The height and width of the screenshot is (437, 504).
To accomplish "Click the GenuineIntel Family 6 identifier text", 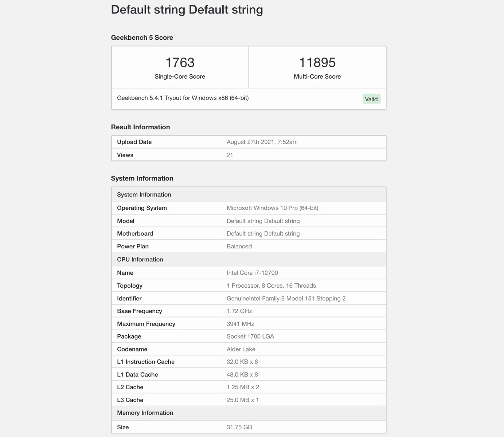I will click(x=286, y=298).
